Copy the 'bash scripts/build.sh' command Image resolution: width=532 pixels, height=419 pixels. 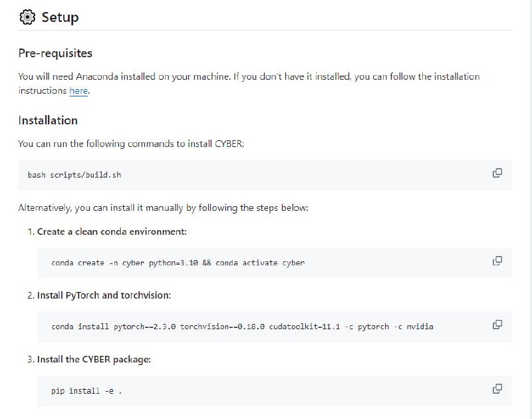(x=497, y=173)
